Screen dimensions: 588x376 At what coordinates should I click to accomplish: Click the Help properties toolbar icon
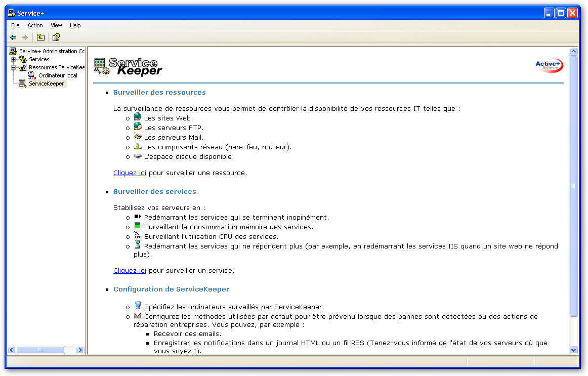tap(56, 37)
